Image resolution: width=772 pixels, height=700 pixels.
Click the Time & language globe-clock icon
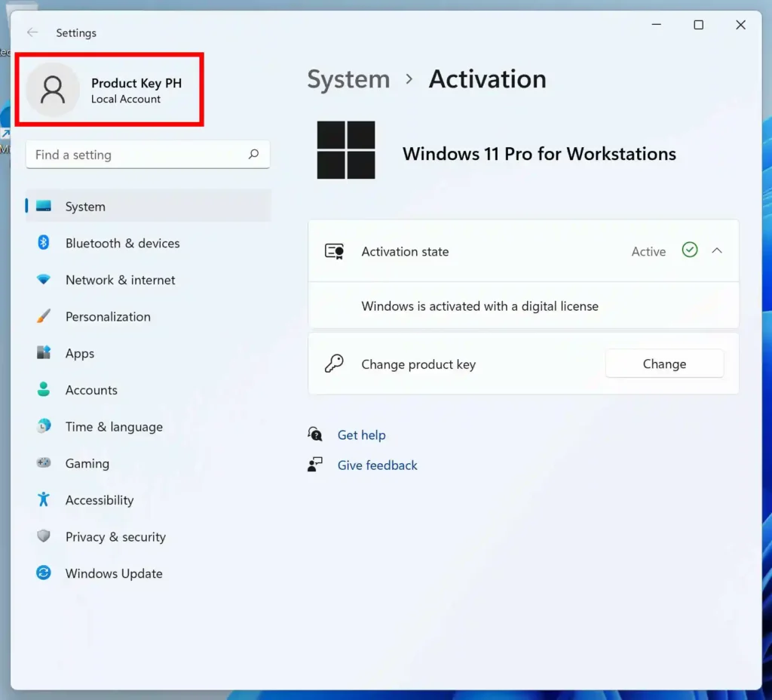click(x=43, y=425)
